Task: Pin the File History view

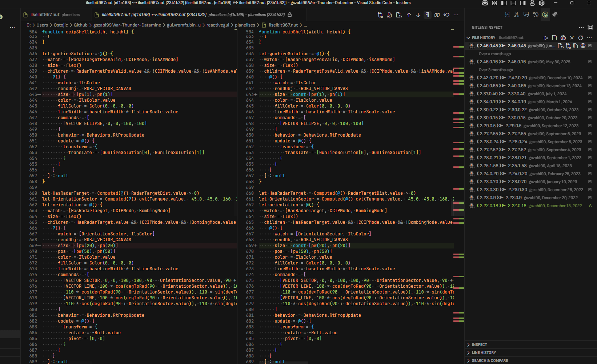Action: pos(545,38)
